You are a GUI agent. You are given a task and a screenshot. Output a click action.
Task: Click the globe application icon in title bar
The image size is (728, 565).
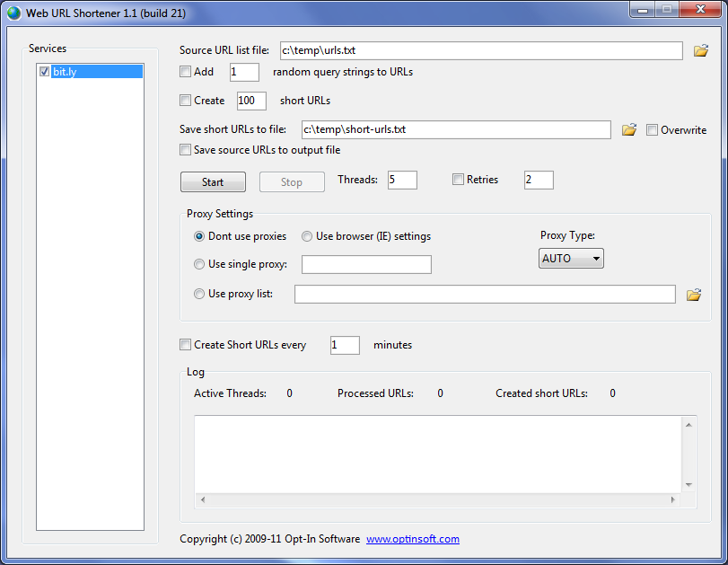click(x=14, y=13)
